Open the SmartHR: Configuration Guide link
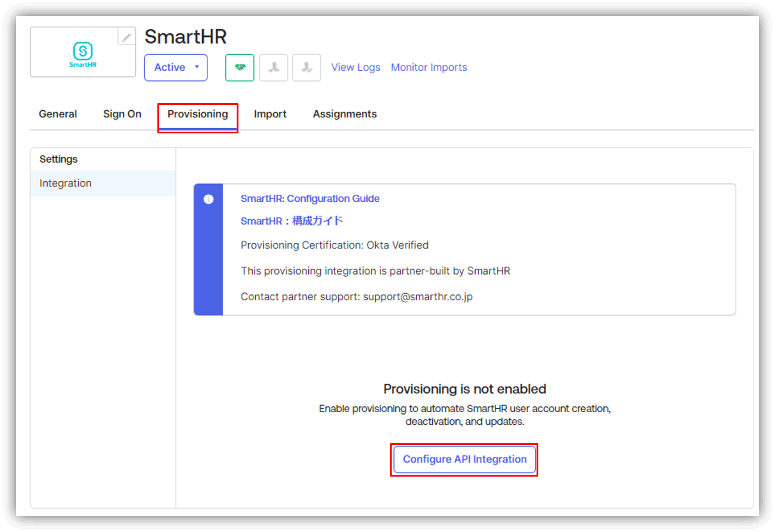Screen dimensions: 775x532 (x=310, y=198)
